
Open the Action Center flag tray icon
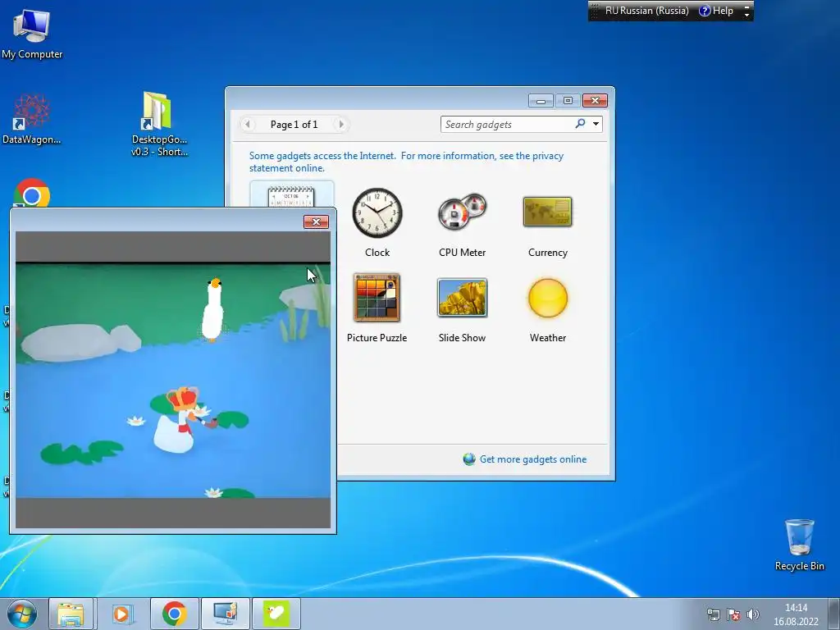tap(733, 614)
